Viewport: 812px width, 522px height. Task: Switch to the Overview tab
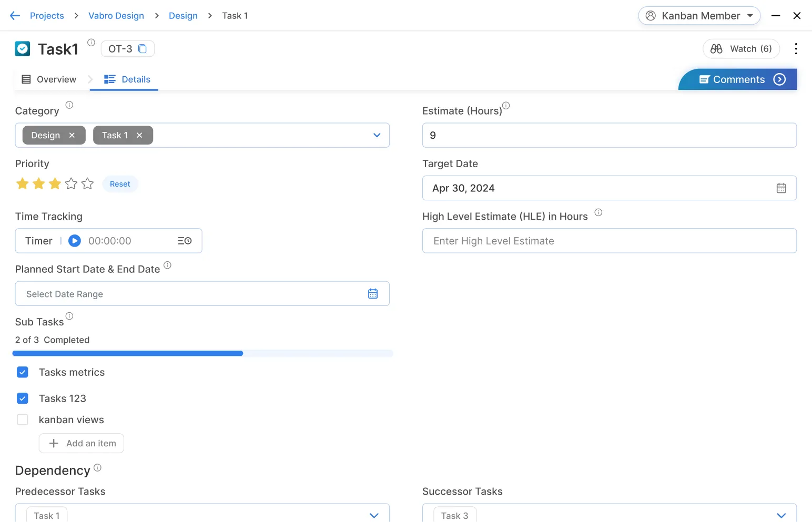pos(49,79)
